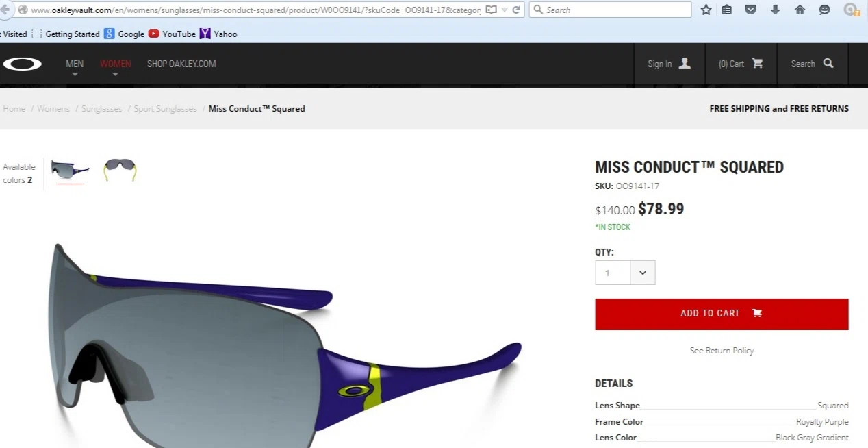
Task: Go to SHOP OAKLEY.COM
Action: click(x=181, y=64)
